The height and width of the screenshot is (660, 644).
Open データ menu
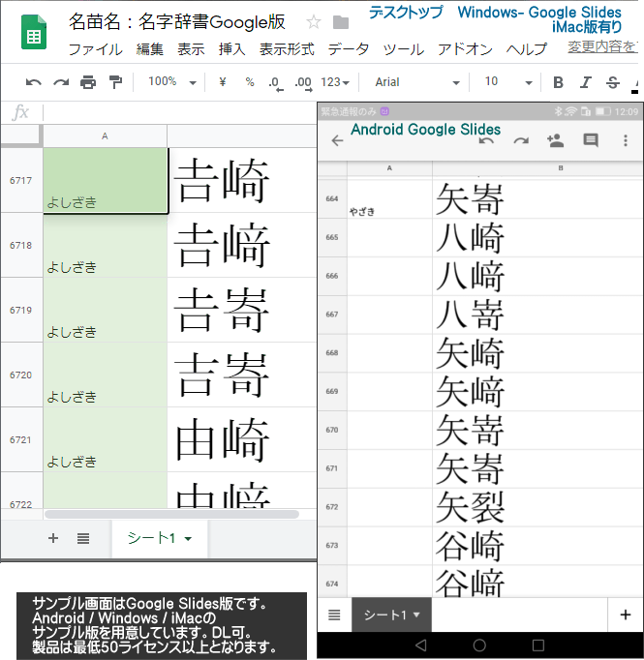(x=349, y=49)
